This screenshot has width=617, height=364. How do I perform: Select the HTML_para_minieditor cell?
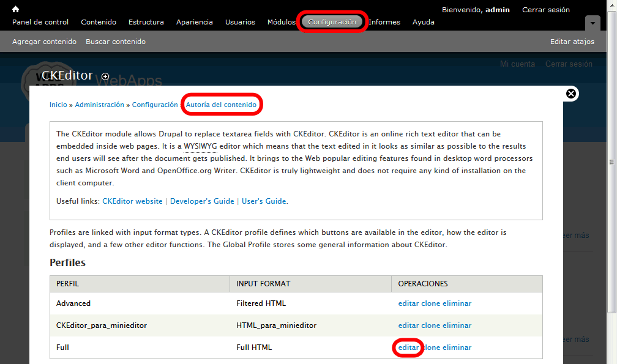[x=276, y=325]
